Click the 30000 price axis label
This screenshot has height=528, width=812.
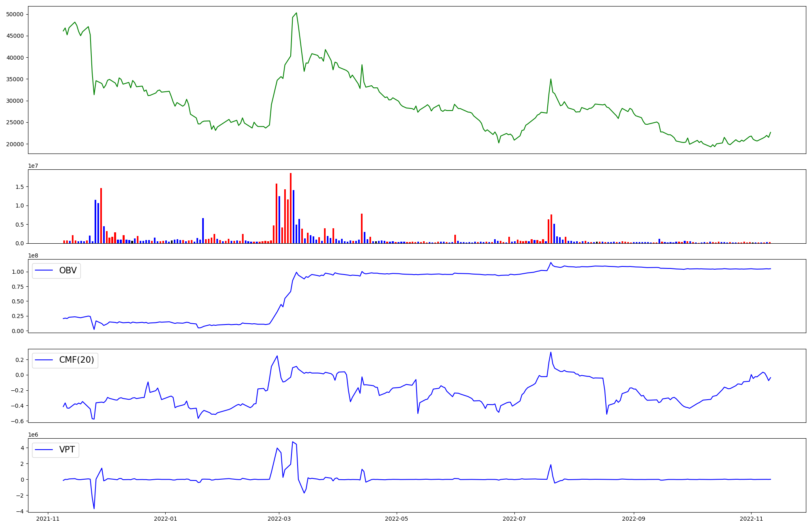coord(15,101)
